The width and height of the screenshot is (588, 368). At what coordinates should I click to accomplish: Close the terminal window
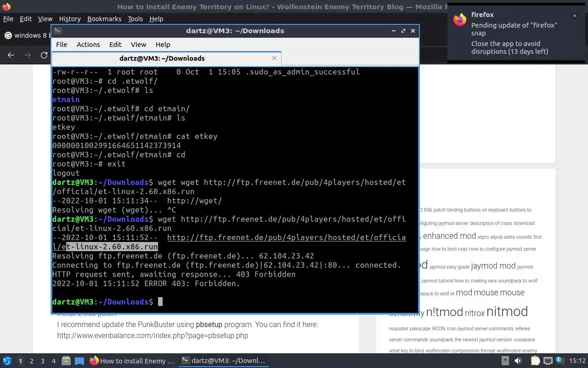point(413,31)
